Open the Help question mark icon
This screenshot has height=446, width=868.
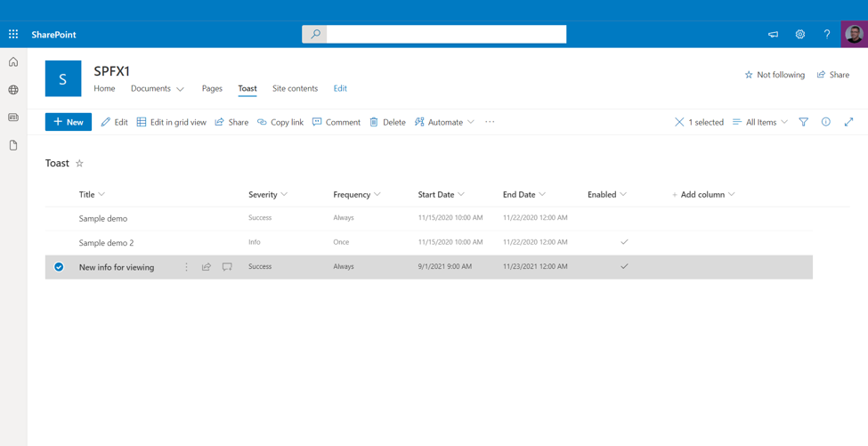[826, 35]
